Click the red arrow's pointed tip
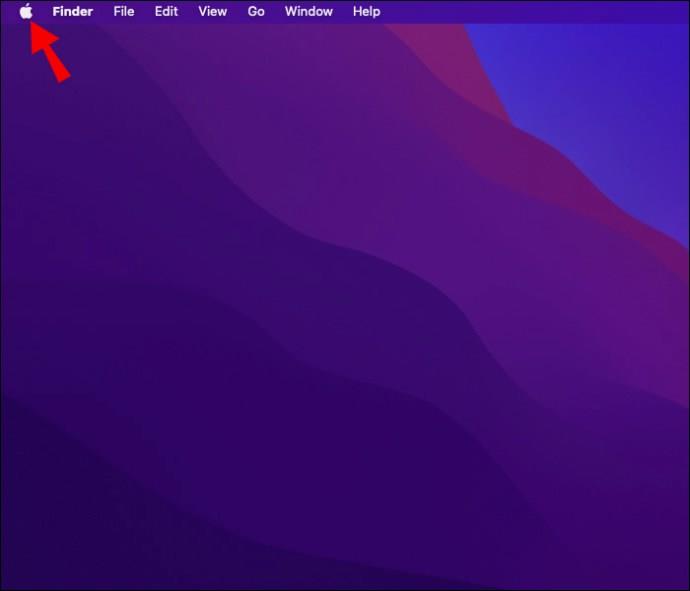The height and width of the screenshot is (591, 690). [32, 23]
